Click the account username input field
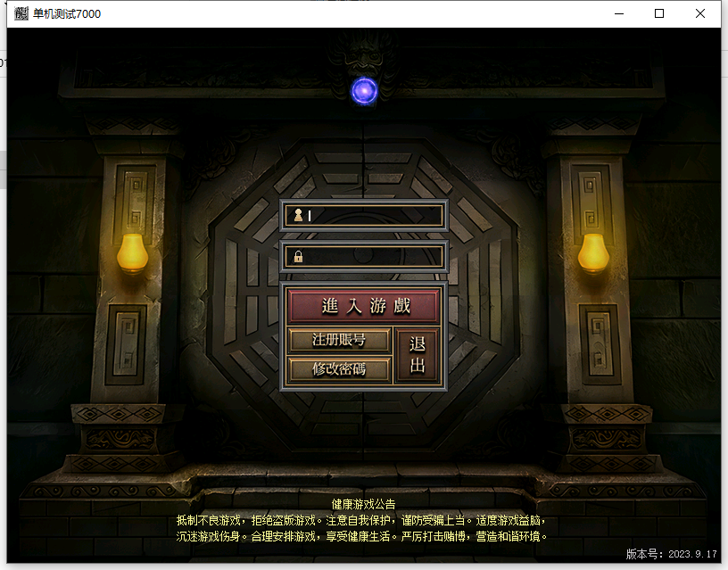 [x=363, y=215]
